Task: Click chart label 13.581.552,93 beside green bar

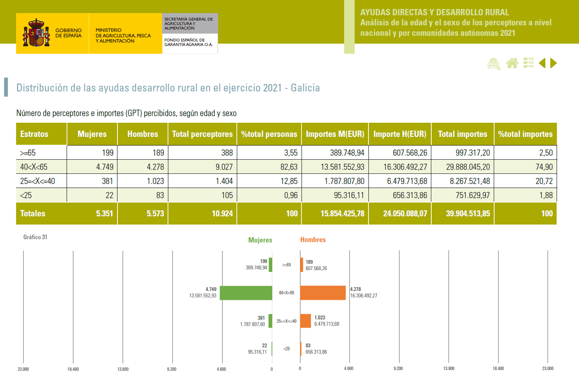Action: pos(203,296)
